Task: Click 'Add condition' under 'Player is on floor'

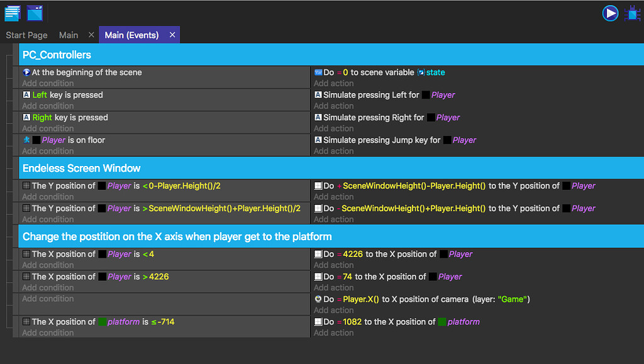Action: (x=48, y=151)
